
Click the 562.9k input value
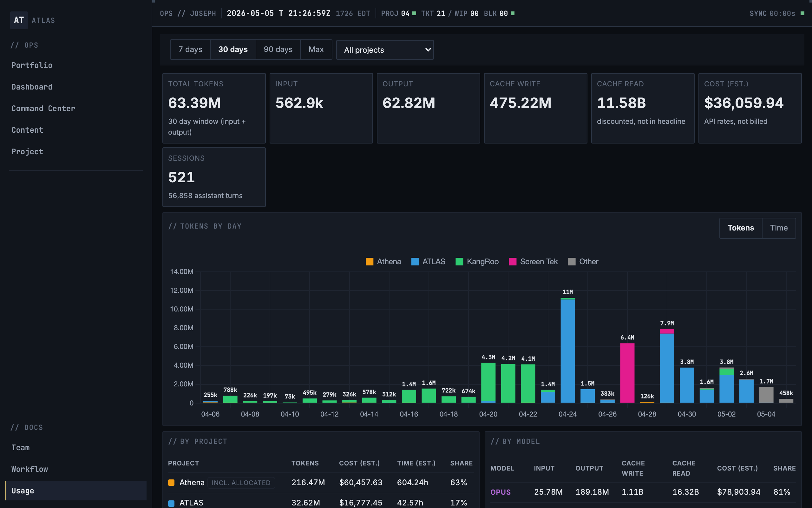pyautogui.click(x=299, y=103)
